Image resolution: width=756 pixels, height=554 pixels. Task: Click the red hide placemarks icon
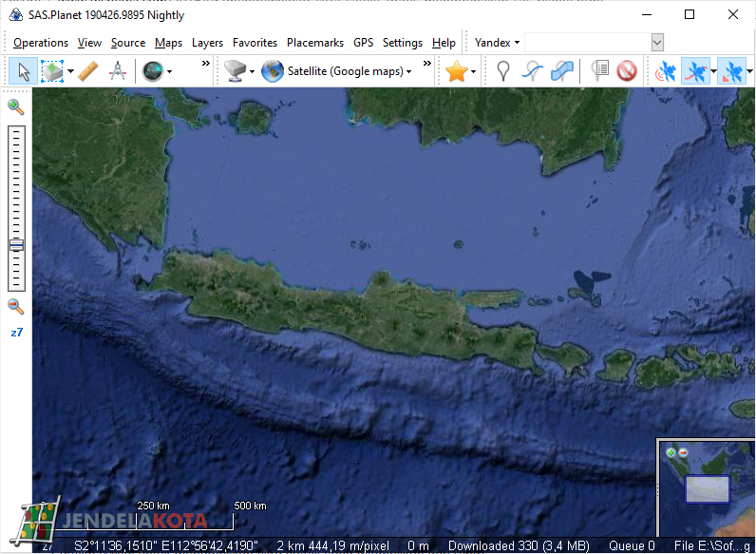click(627, 71)
